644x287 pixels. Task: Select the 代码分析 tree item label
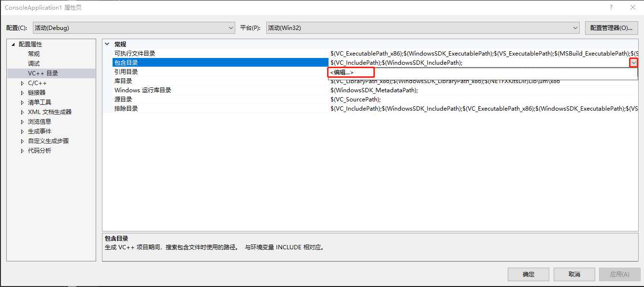pyautogui.click(x=40, y=150)
